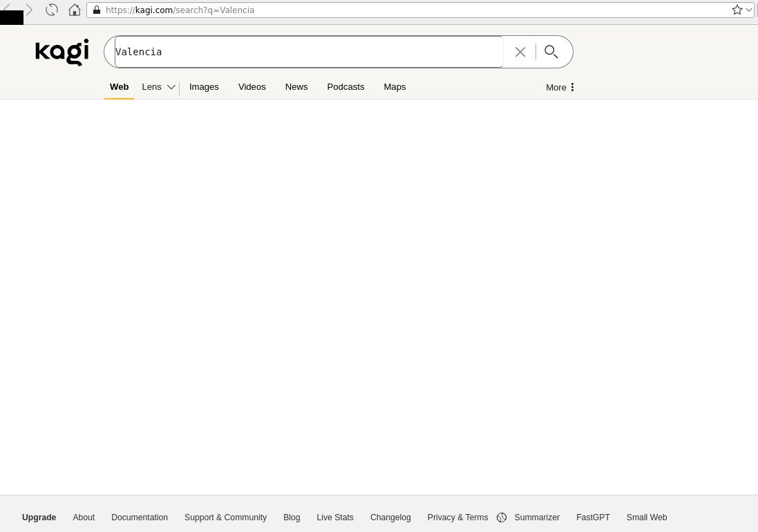Bookmark this page with the star icon
Screen dimensions: 758x532
(737, 10)
